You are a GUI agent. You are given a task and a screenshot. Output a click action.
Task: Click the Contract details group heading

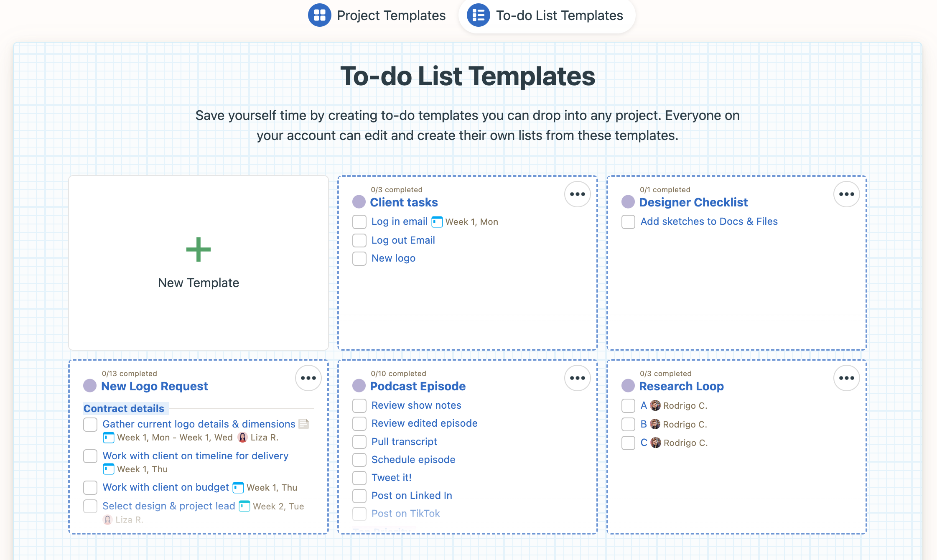coord(124,408)
